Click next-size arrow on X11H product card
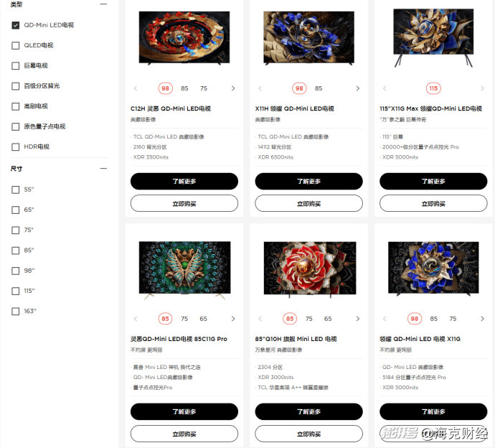Screen dimensions: 495x448 click(x=358, y=88)
